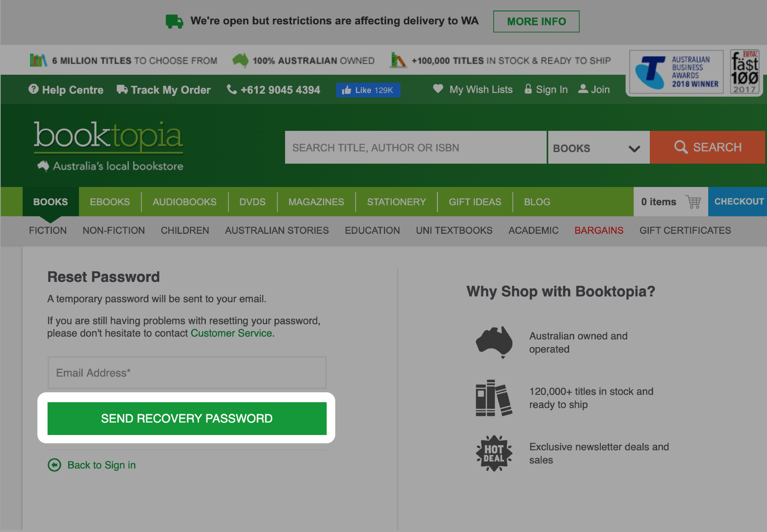
Task: Click the Australia map icon in Why Shop
Action: tap(494, 342)
